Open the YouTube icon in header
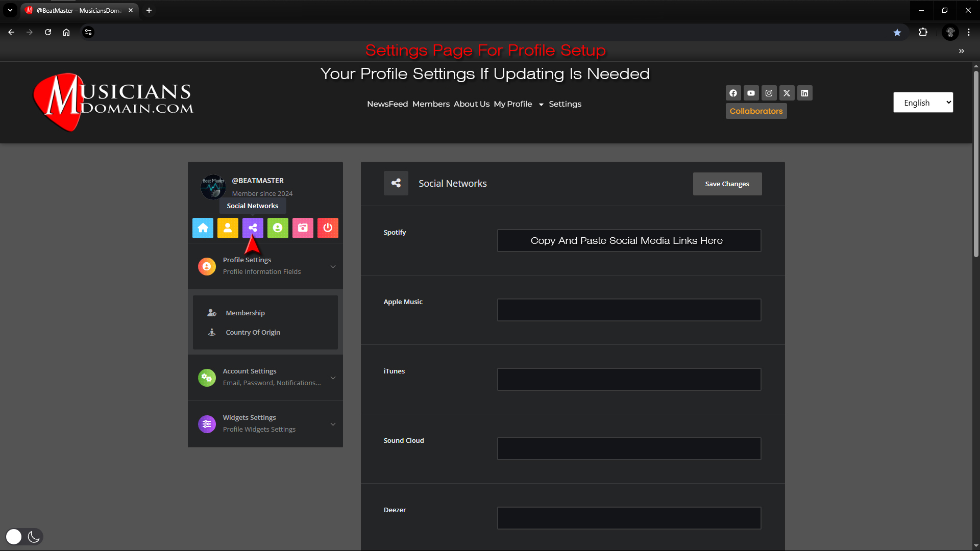 751,93
